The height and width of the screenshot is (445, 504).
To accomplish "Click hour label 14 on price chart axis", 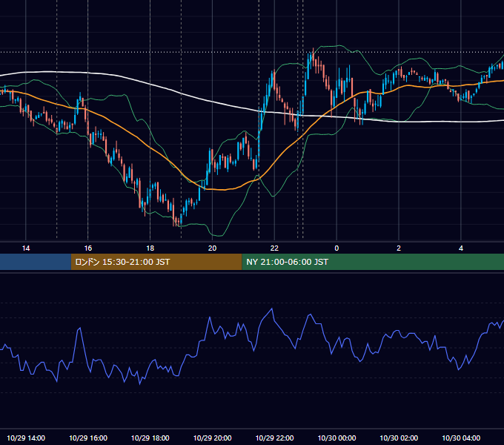I will click(x=26, y=248).
